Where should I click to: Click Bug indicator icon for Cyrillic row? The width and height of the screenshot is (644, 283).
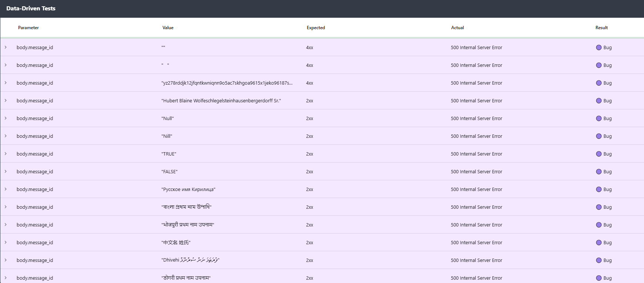[x=599, y=189]
